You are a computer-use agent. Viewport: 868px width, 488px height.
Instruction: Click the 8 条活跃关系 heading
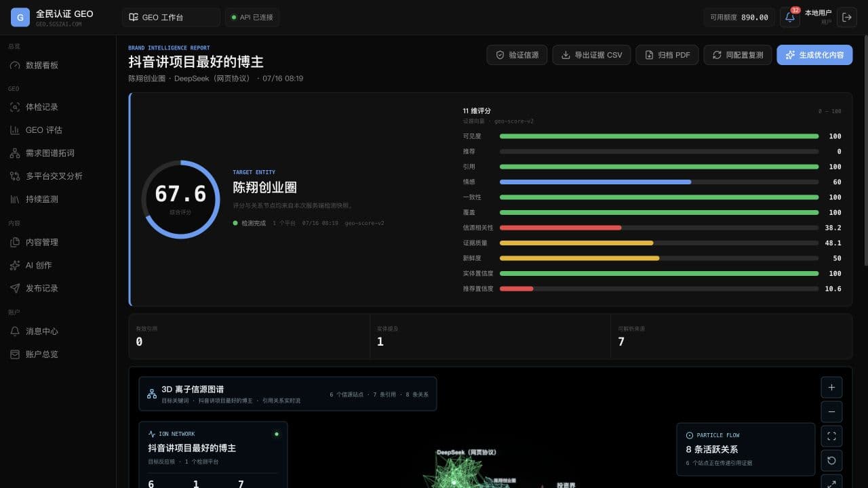coord(712,449)
